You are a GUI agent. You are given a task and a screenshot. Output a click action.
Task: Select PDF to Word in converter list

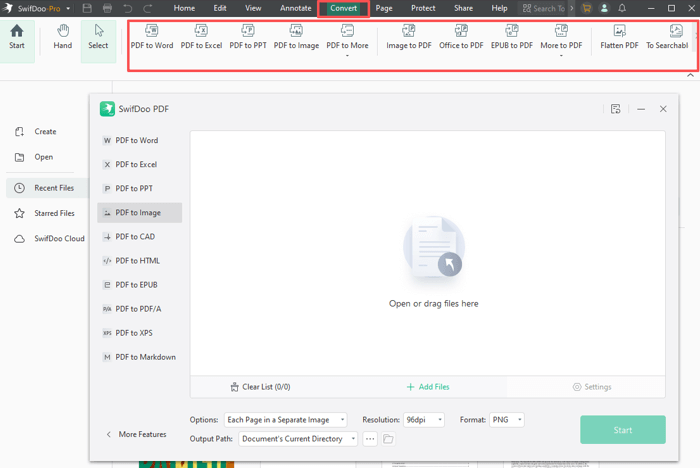tap(140, 140)
